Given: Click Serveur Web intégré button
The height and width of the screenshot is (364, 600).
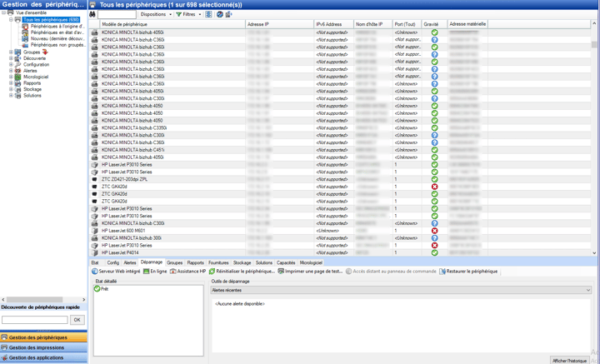Looking at the screenshot, I should (116, 272).
